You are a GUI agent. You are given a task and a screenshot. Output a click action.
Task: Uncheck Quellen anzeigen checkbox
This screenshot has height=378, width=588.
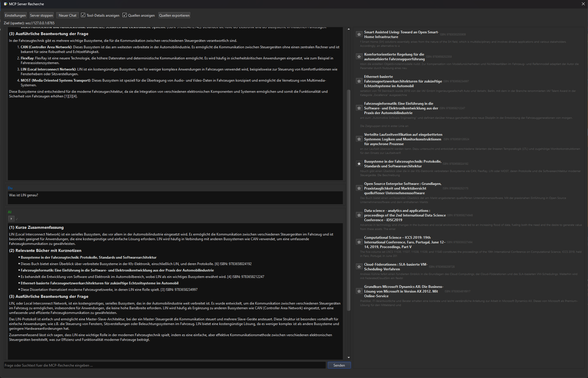(125, 15)
